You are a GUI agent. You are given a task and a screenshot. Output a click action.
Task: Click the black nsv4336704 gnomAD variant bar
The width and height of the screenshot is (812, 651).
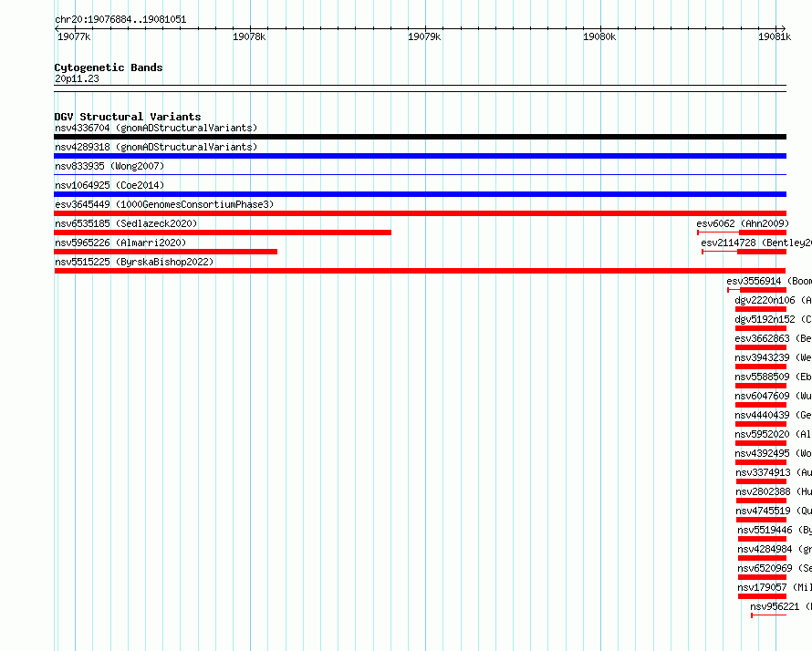420,137
